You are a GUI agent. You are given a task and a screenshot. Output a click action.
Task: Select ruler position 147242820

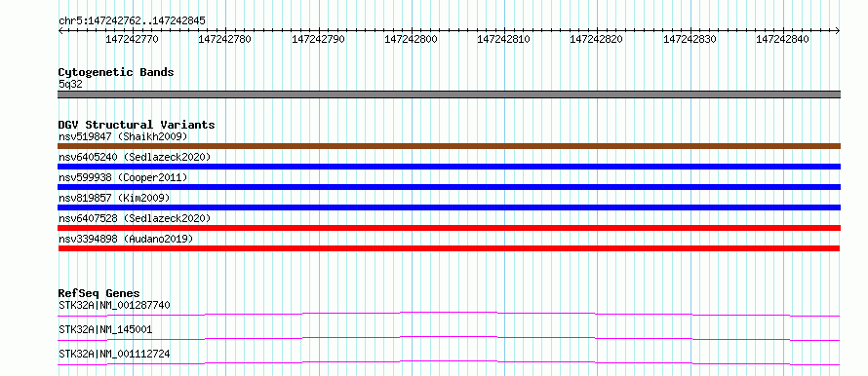(596, 39)
